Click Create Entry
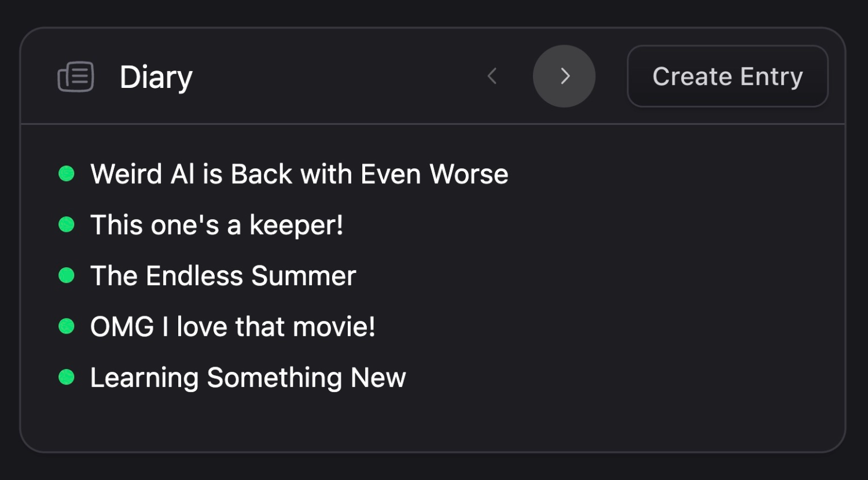Image resolution: width=868 pixels, height=480 pixels. pyautogui.click(x=727, y=76)
